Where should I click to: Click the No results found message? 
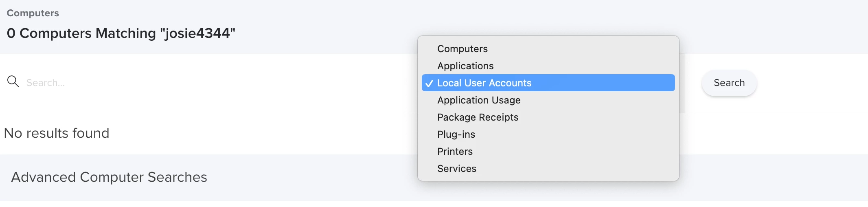(x=57, y=133)
